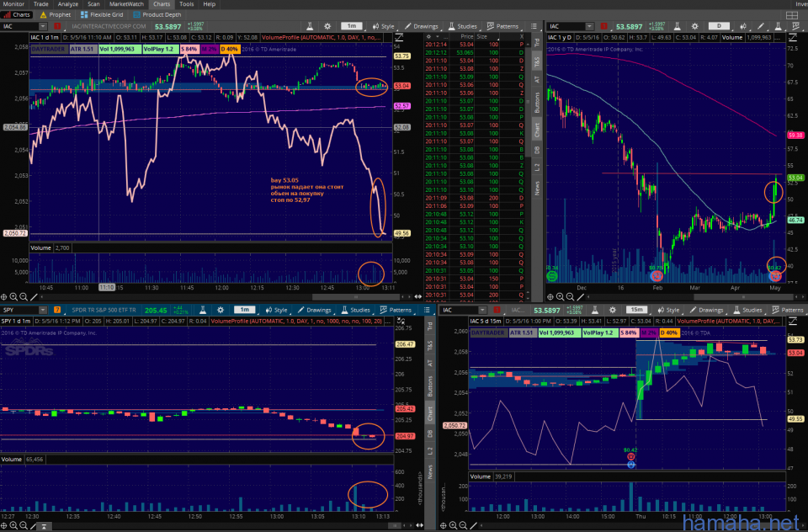Image resolution: width=808 pixels, height=532 pixels.
Task: Toggle the Trd side panel in upper sidebar
Action: pyautogui.click(x=536, y=43)
